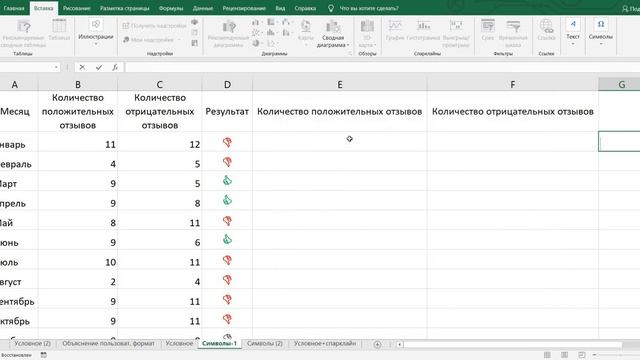This screenshot has height=360, width=640.
Task: Open Мои надстройки add-ins
Action: pyautogui.click(x=152, y=40)
